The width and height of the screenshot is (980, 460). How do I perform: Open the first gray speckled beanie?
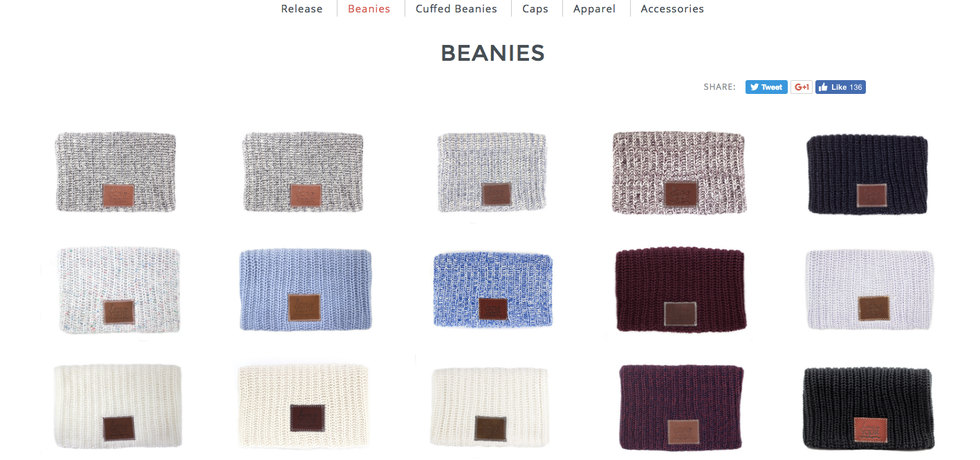coord(115,171)
